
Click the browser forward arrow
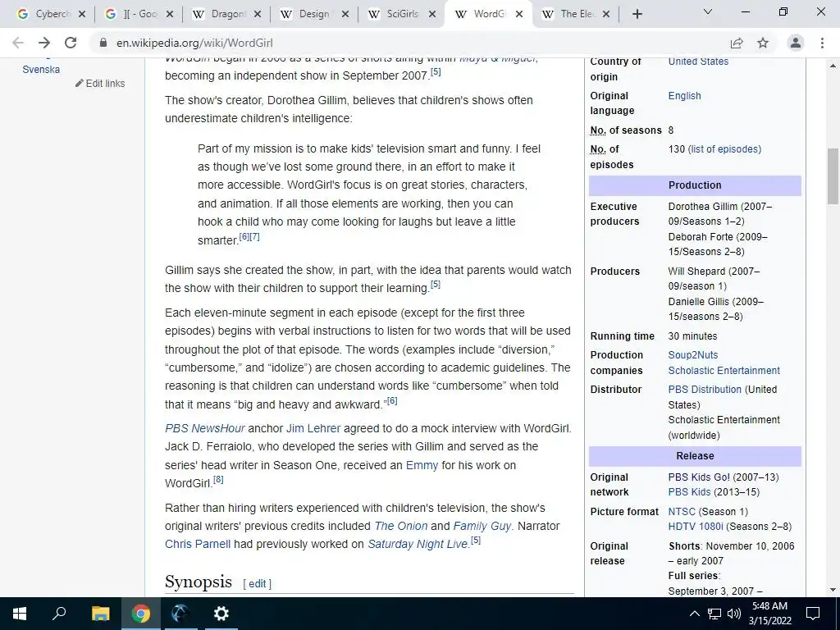[x=44, y=43]
